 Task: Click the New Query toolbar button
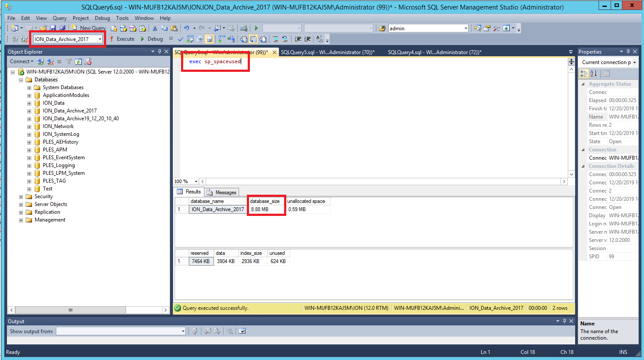click(88, 28)
